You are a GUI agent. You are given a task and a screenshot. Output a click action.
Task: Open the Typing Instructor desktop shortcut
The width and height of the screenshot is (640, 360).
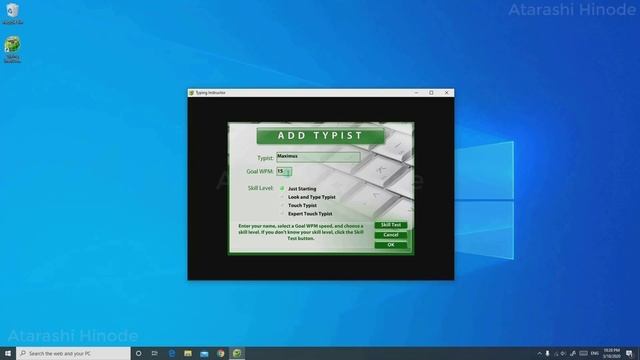point(13,49)
